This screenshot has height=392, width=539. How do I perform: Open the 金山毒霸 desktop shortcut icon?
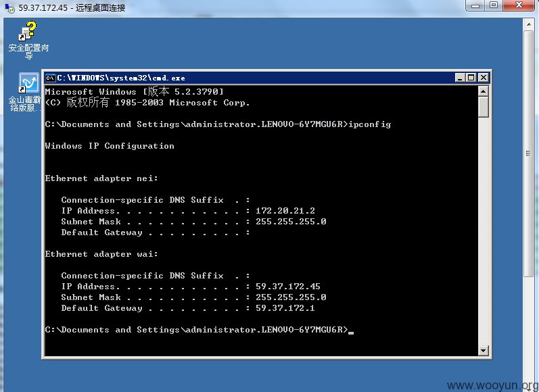click(x=28, y=83)
